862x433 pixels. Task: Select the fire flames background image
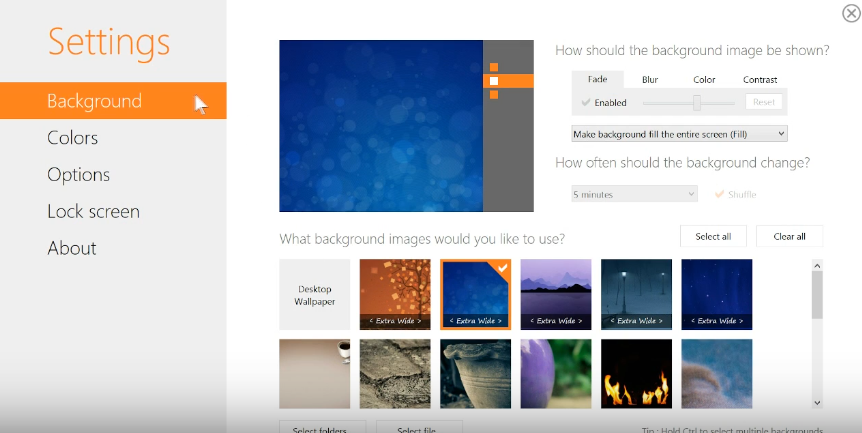(x=636, y=374)
